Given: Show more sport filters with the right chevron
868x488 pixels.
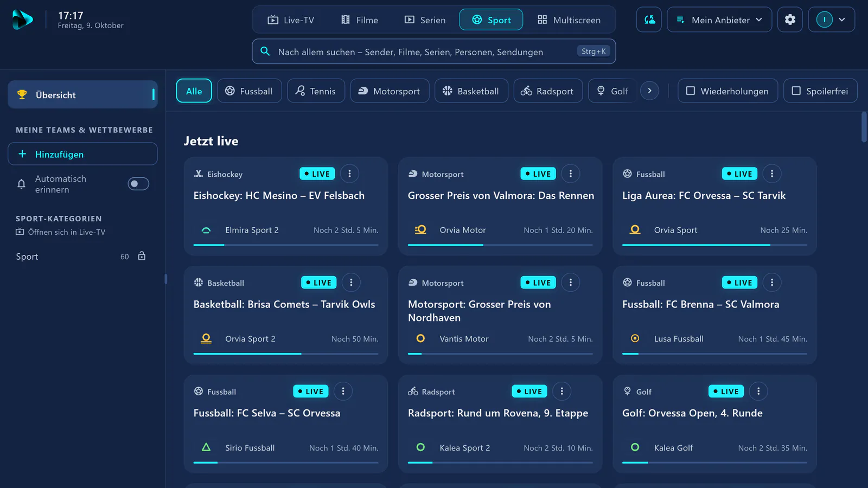Looking at the screenshot, I should [x=649, y=91].
